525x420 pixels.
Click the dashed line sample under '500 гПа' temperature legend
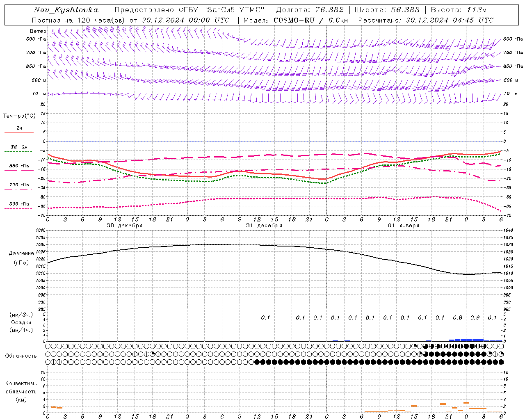[x=18, y=209]
